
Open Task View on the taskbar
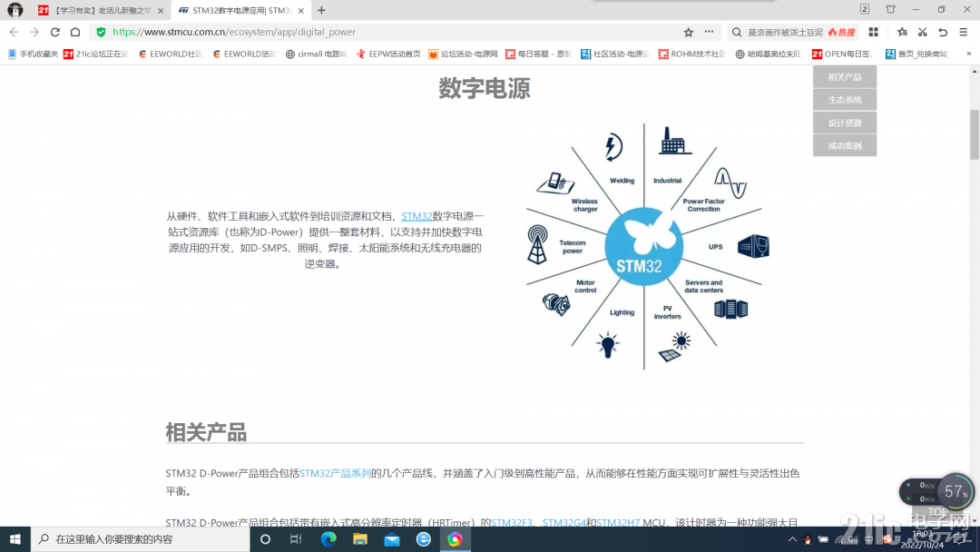pos(296,539)
